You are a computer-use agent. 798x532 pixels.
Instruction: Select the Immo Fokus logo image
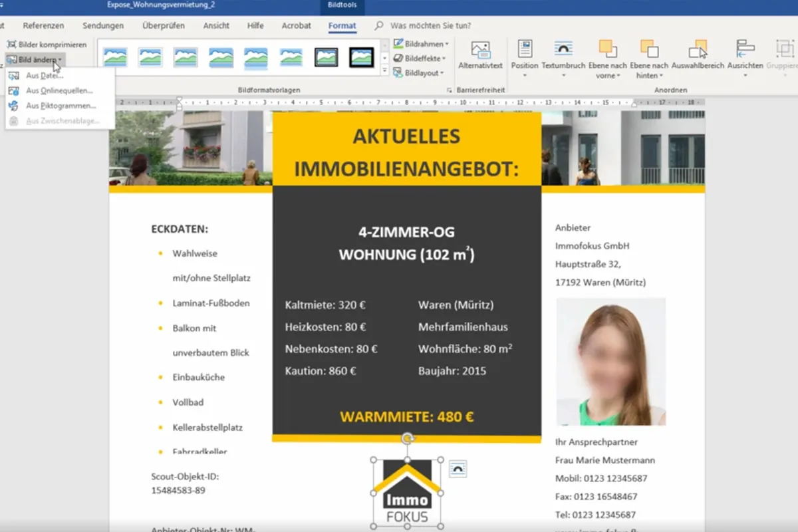pos(408,493)
